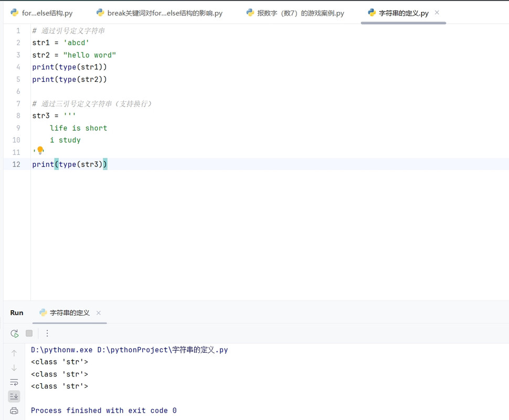Open the 报数字（数7）的游戏案例.py tab
This screenshot has width=509, height=420.
295,13
